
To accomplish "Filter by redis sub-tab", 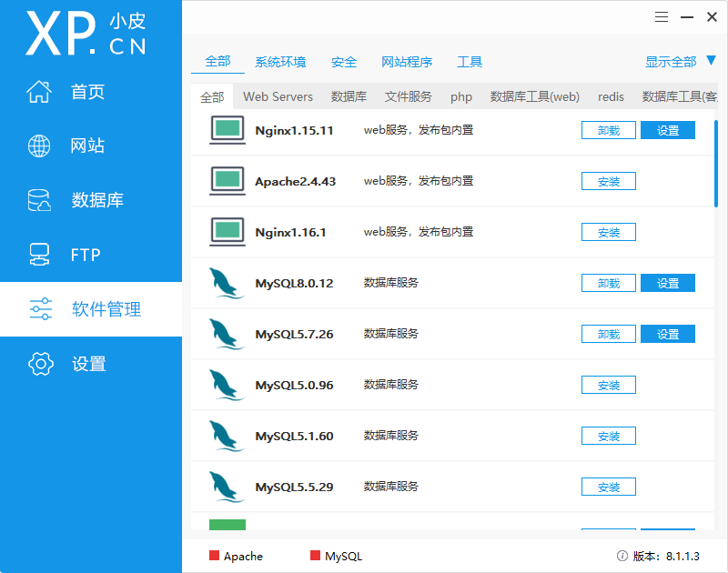I will 611,96.
